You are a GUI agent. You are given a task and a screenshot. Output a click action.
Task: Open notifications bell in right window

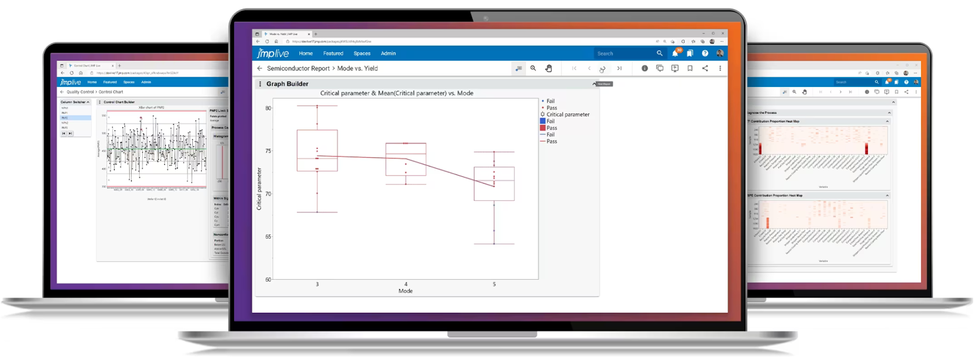pyautogui.click(x=886, y=82)
